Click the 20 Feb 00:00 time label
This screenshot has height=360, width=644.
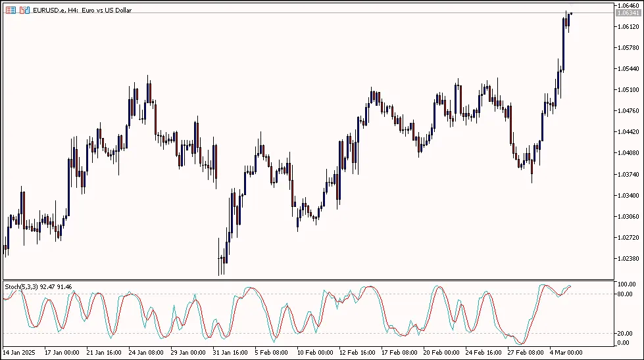coord(441,352)
